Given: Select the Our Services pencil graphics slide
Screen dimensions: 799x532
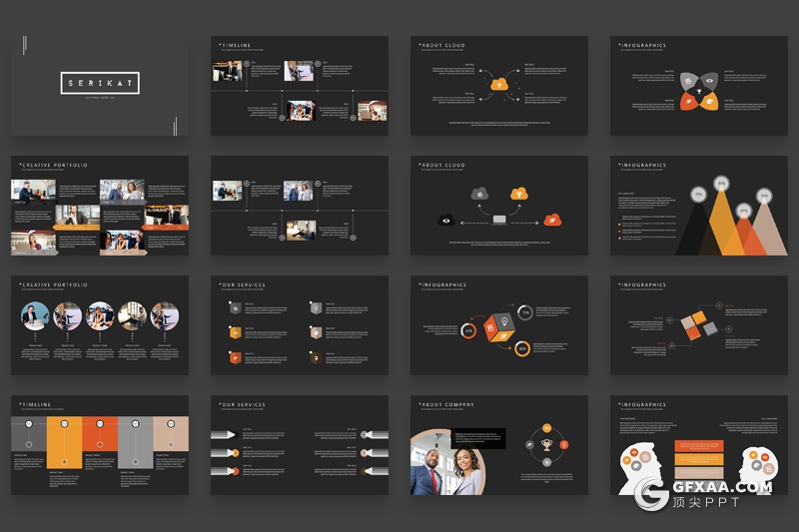Looking at the screenshot, I should [x=299, y=445].
